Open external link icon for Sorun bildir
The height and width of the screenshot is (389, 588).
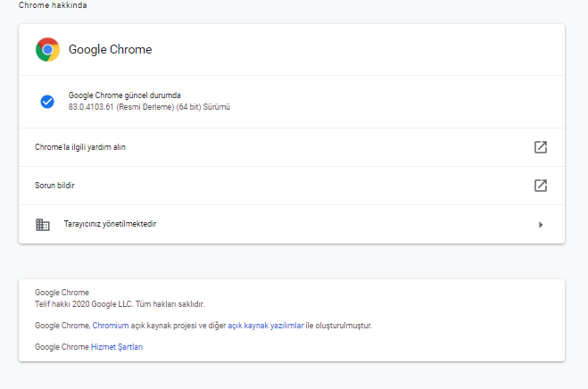click(x=540, y=186)
